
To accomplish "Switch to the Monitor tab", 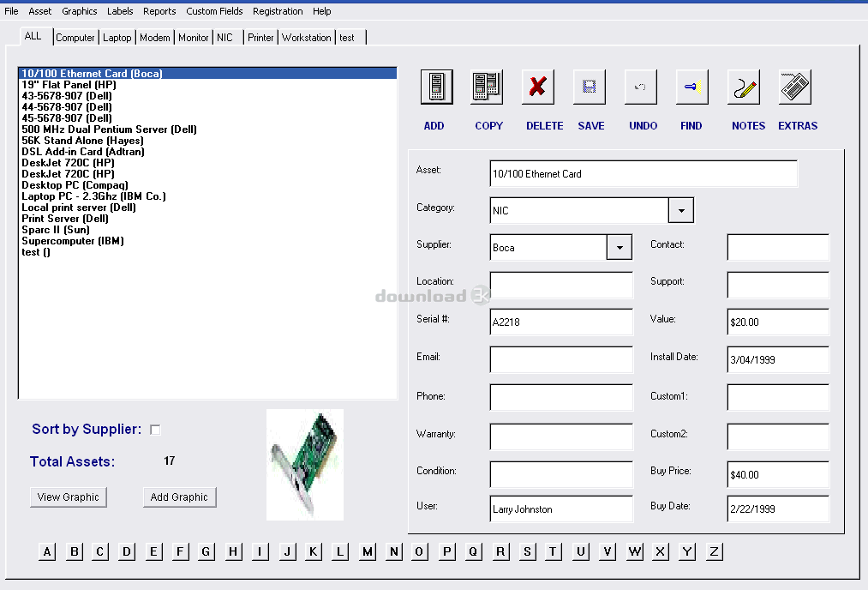I will click(x=193, y=38).
